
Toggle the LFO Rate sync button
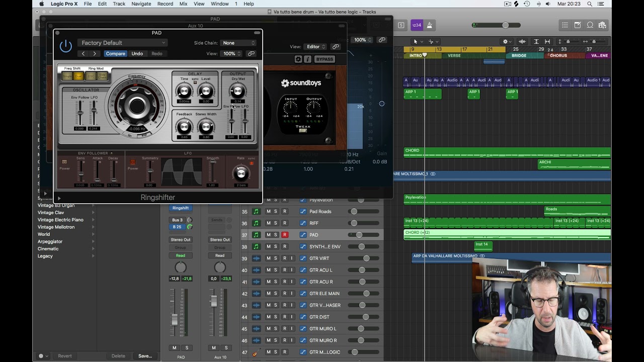click(x=252, y=163)
